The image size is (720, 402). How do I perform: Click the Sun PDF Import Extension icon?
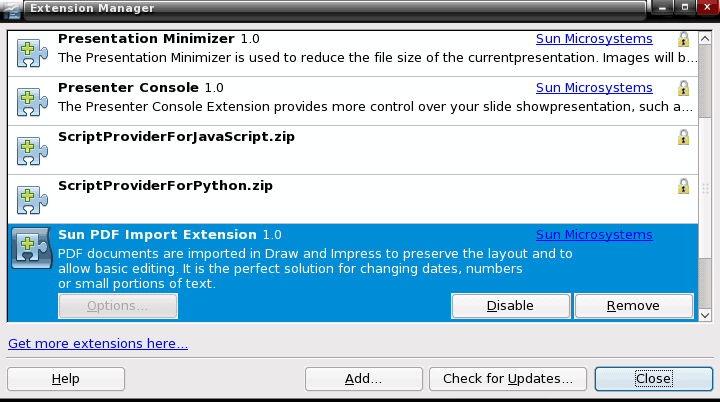[32, 249]
